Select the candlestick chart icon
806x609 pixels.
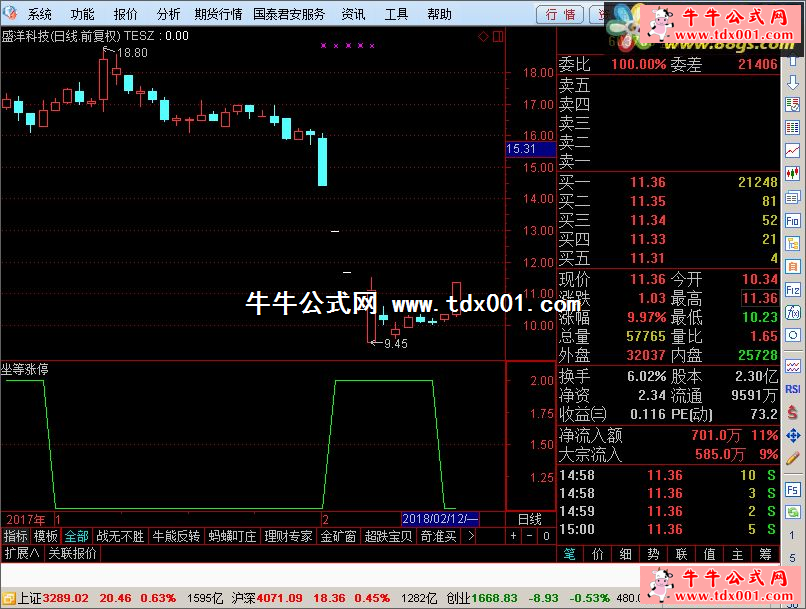tap(793, 174)
